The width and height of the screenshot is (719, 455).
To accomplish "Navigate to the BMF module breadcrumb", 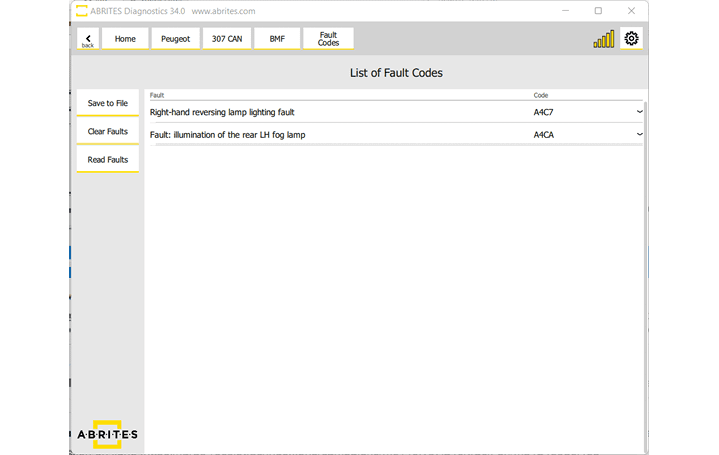I will 277,39.
